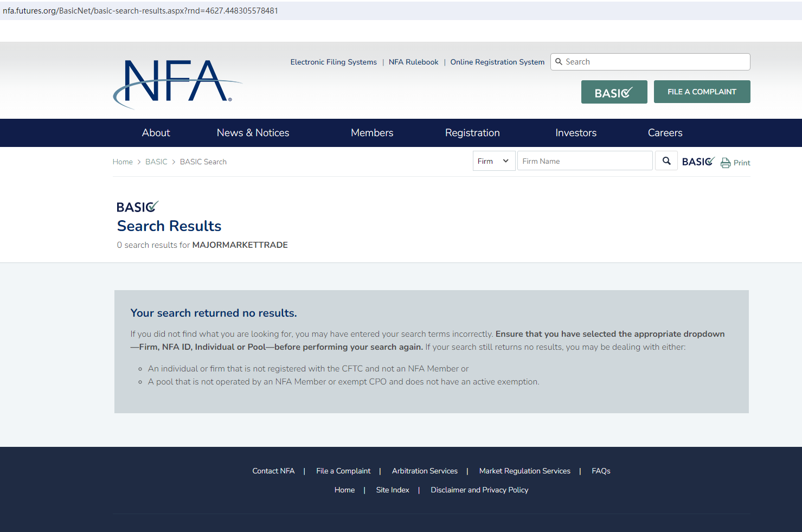Click the magnifying glass search button
Viewport: 802px width, 532px height.
666,161
